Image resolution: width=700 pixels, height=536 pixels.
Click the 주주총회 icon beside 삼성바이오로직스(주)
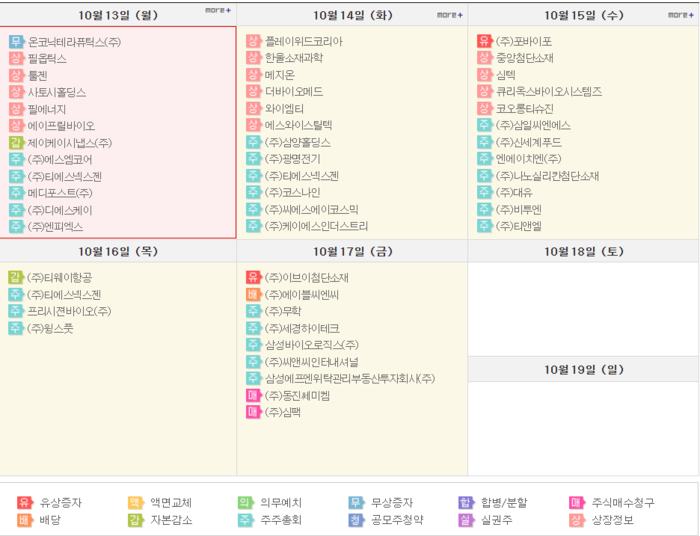(253, 345)
